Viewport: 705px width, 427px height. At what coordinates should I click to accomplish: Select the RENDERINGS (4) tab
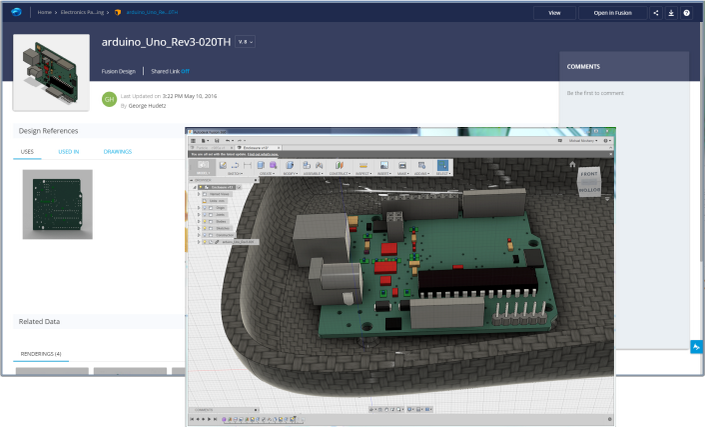pyautogui.click(x=41, y=354)
